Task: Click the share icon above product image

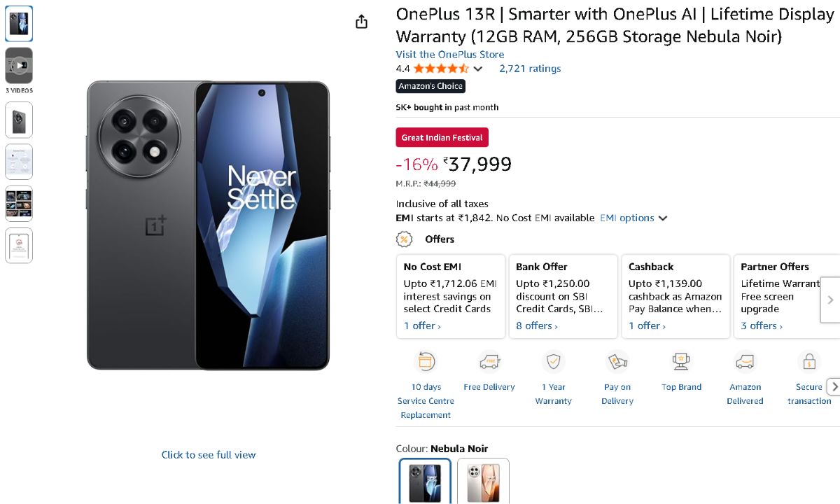Action: click(x=361, y=22)
